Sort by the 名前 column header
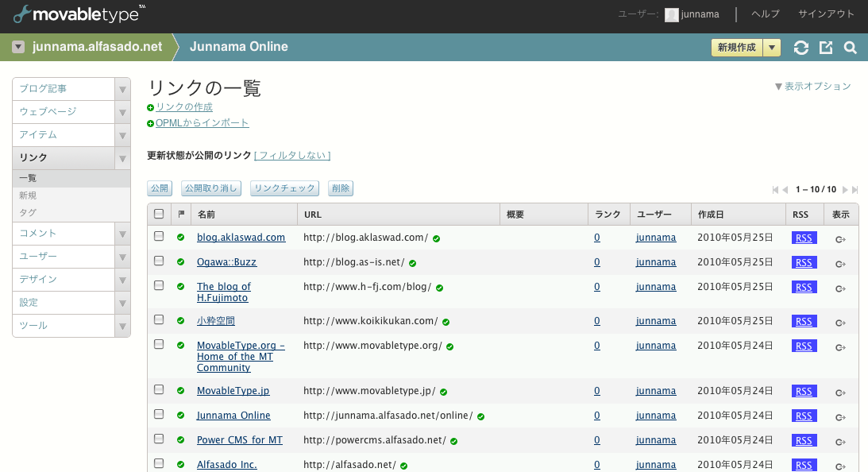Screen dimensions: 868x472 tap(206, 215)
